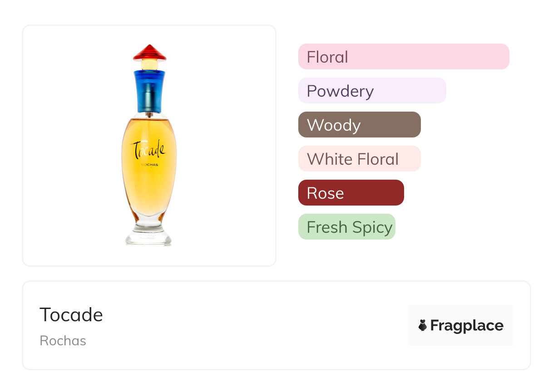Click the "Floral" label text

point(327,57)
